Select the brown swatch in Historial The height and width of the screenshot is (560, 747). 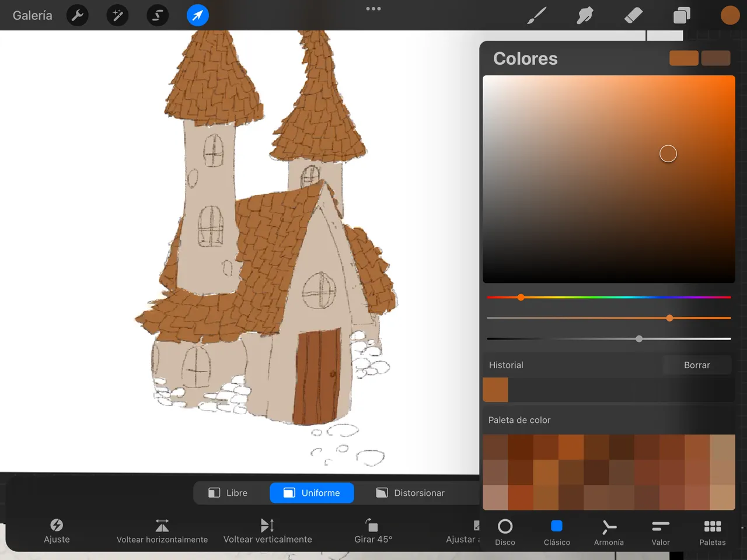point(495,390)
